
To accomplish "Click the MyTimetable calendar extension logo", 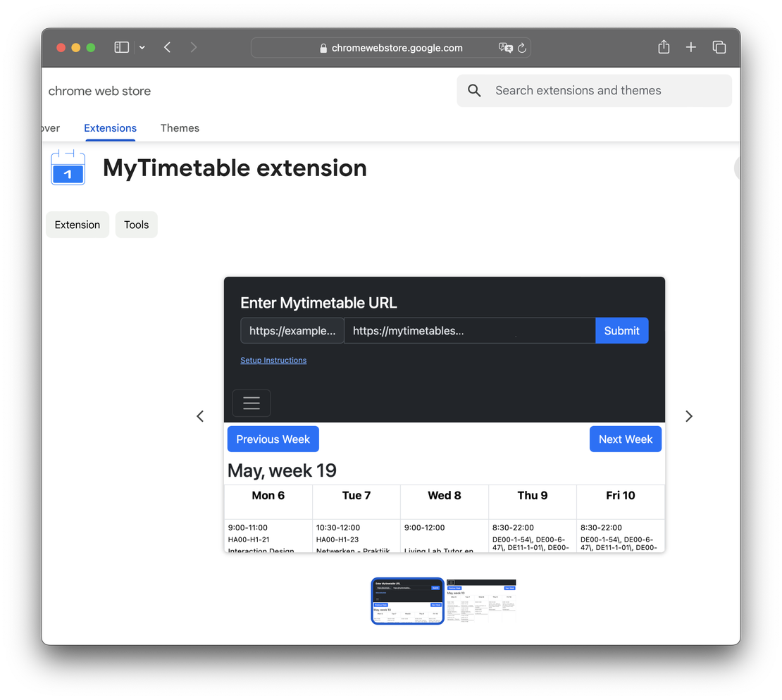I will [x=68, y=168].
